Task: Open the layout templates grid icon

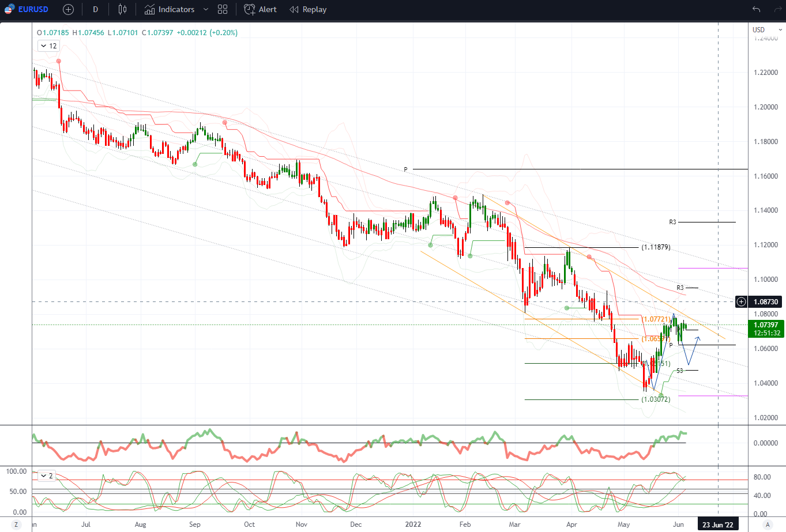Action: [x=223, y=9]
